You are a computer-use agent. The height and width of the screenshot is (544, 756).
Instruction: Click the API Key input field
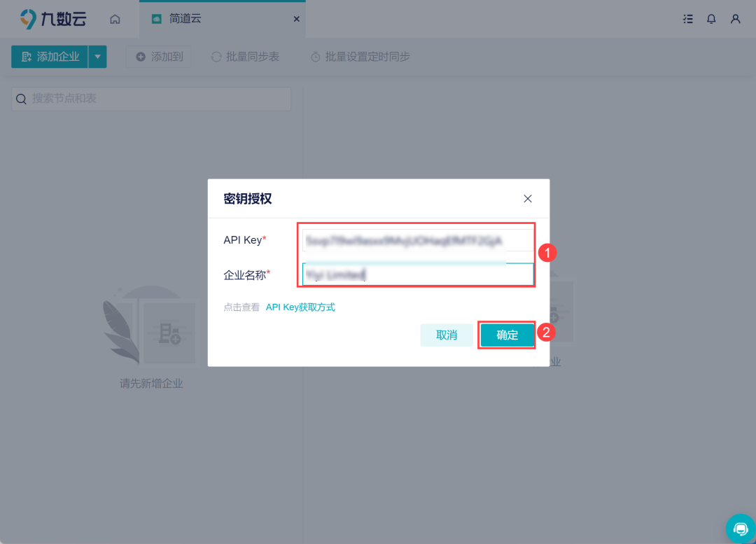click(416, 239)
